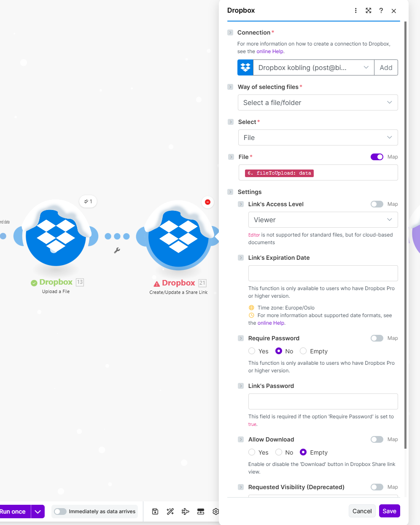Expand the File field chevron
420x525 pixels.
click(231, 157)
